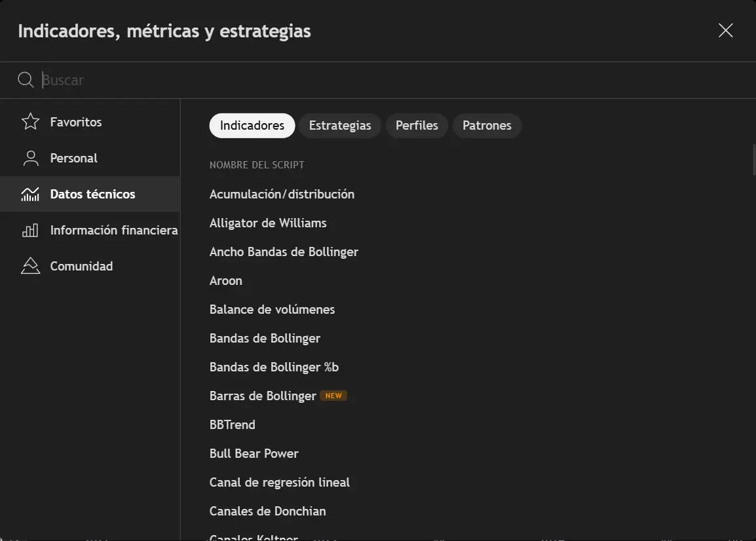Viewport: 756px width, 541px height.
Task: Select the Aroon indicator
Action: point(226,280)
